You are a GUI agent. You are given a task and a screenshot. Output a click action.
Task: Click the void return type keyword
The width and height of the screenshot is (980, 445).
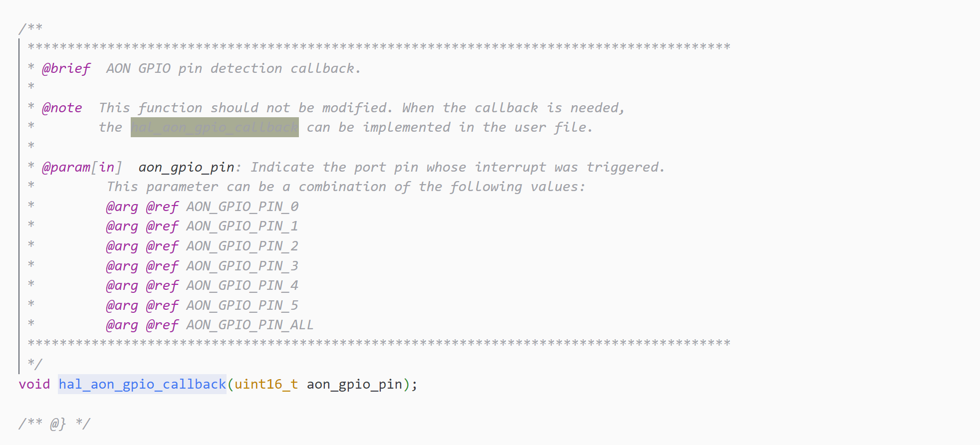(x=34, y=384)
